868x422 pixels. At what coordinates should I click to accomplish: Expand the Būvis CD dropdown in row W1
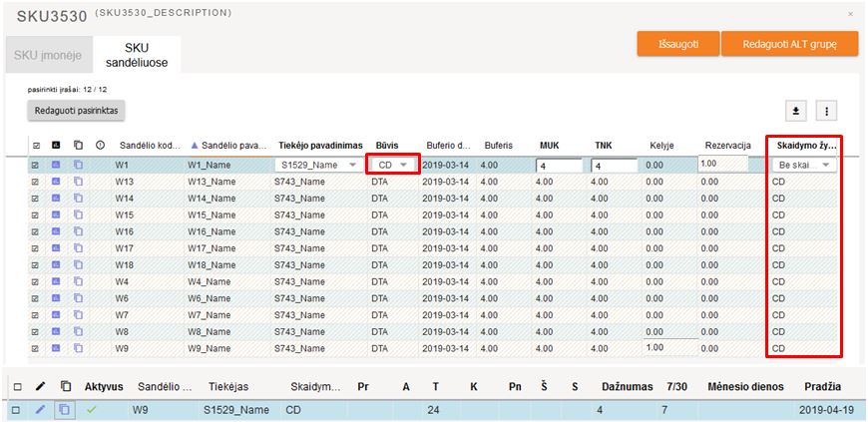click(x=391, y=165)
